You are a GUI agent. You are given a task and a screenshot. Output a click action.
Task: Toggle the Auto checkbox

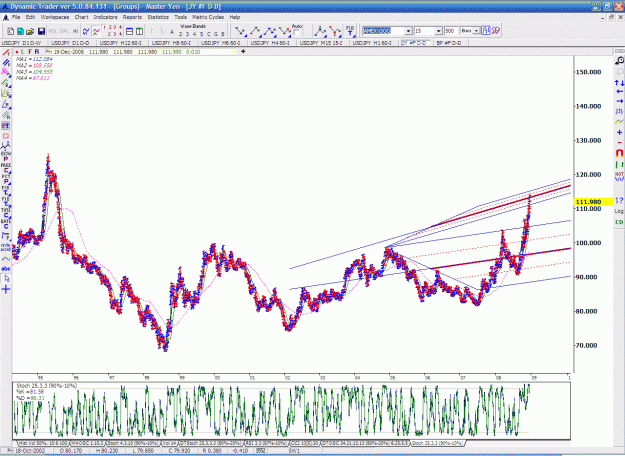[297, 33]
